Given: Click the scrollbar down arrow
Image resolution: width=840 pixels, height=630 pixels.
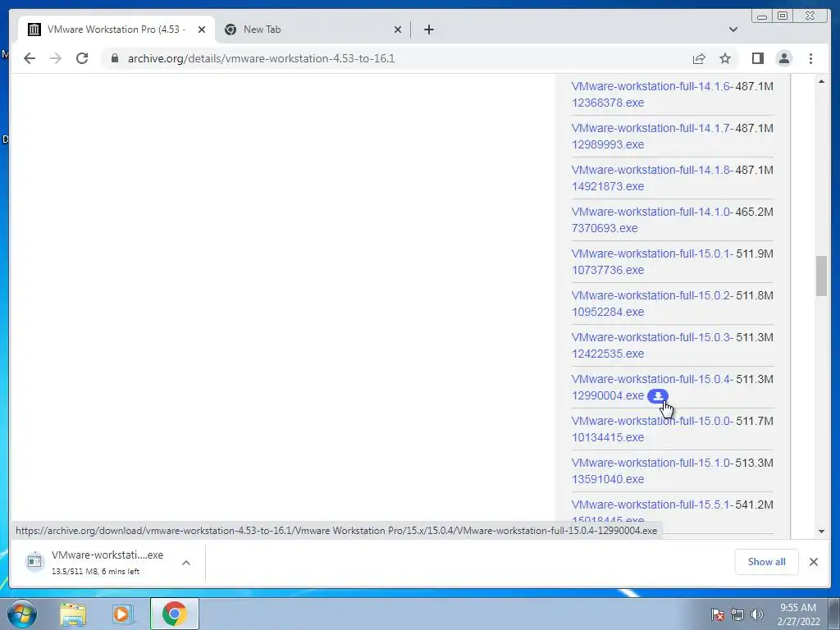Looking at the screenshot, I should [821, 532].
